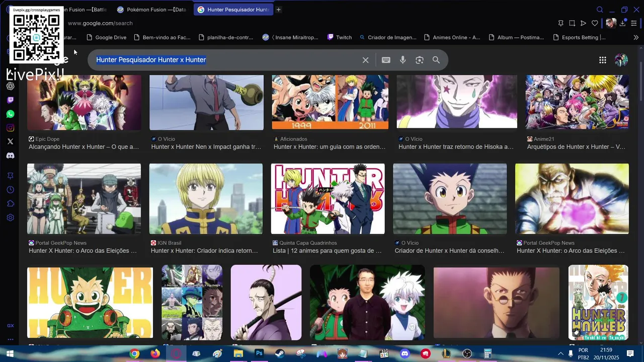Screen dimensions: 644x362
Task: Expand the bookmarks bar overflow chevron
Action: tap(636, 37)
